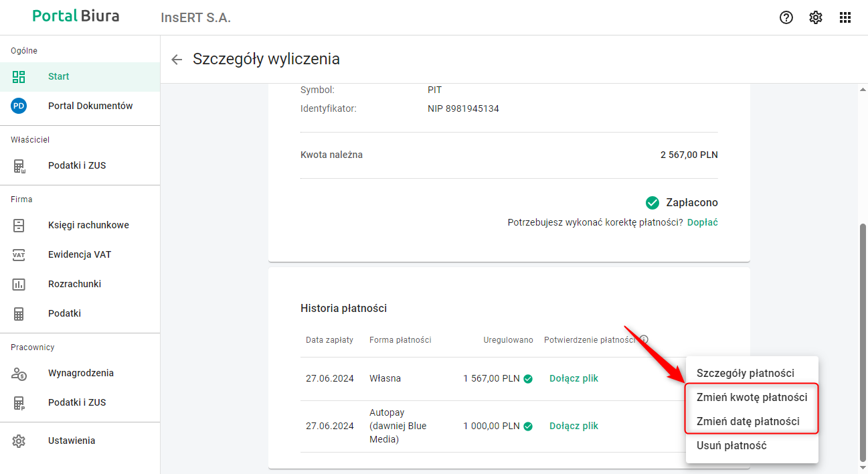Open Portal Dokumentów PD icon
868x474 pixels.
19,106
